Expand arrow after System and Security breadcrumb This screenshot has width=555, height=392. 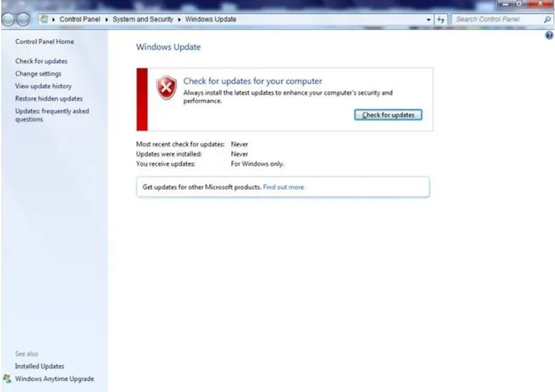(179, 19)
